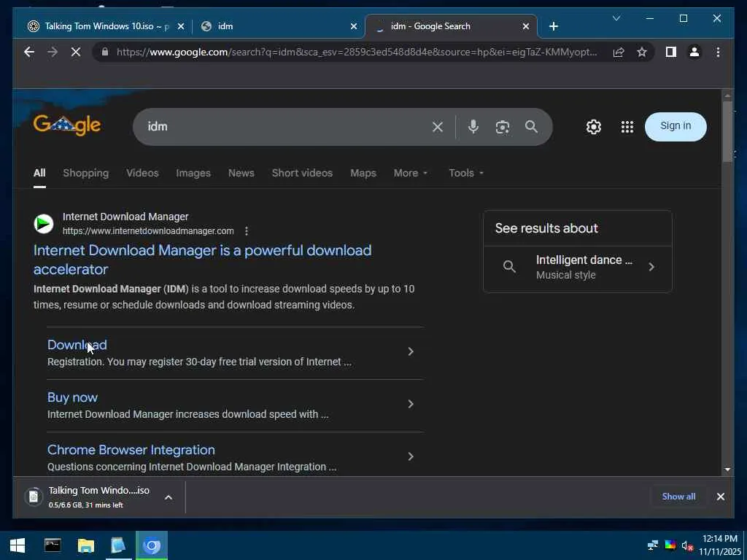Click the Sign in button
The width and height of the screenshot is (747, 560).
pos(676,126)
